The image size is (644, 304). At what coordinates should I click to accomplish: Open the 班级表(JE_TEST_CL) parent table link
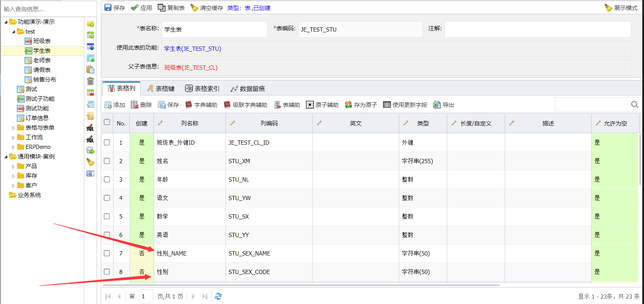(191, 67)
